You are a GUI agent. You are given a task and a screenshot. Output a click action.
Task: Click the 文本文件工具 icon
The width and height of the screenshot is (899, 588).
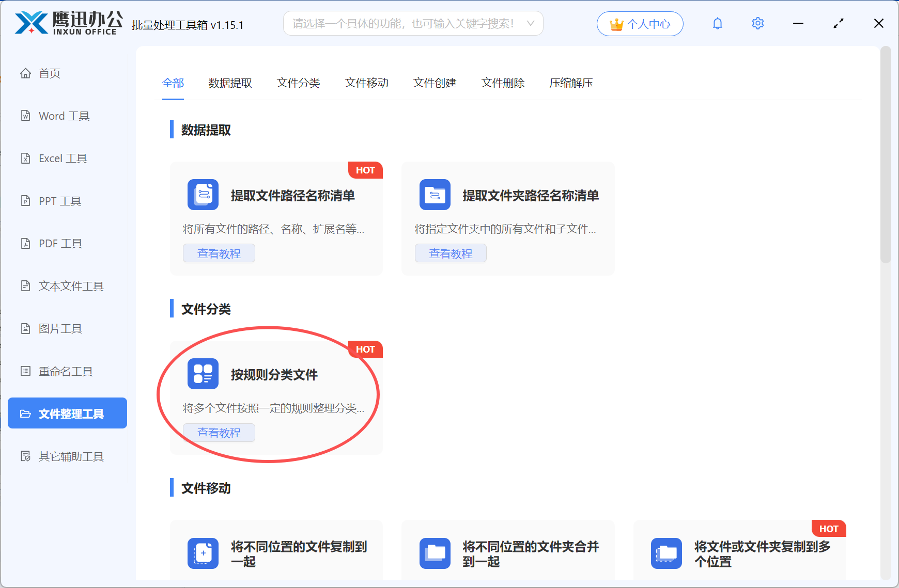pyautogui.click(x=25, y=286)
